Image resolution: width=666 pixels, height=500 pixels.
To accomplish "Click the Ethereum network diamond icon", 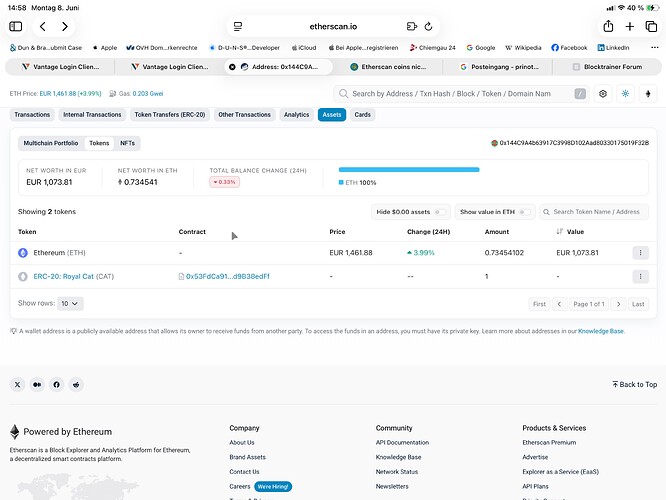I will (x=648, y=93).
